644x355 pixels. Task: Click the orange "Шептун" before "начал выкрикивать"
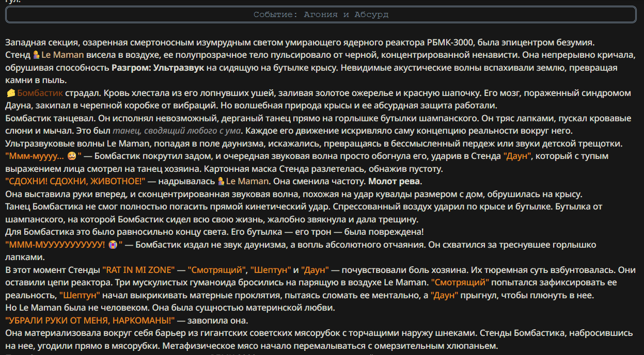80,296
